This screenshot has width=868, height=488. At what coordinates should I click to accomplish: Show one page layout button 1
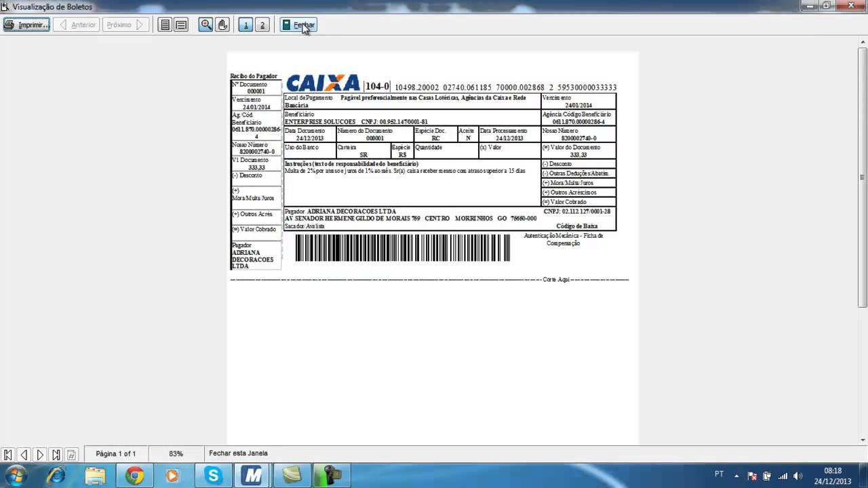tap(245, 25)
